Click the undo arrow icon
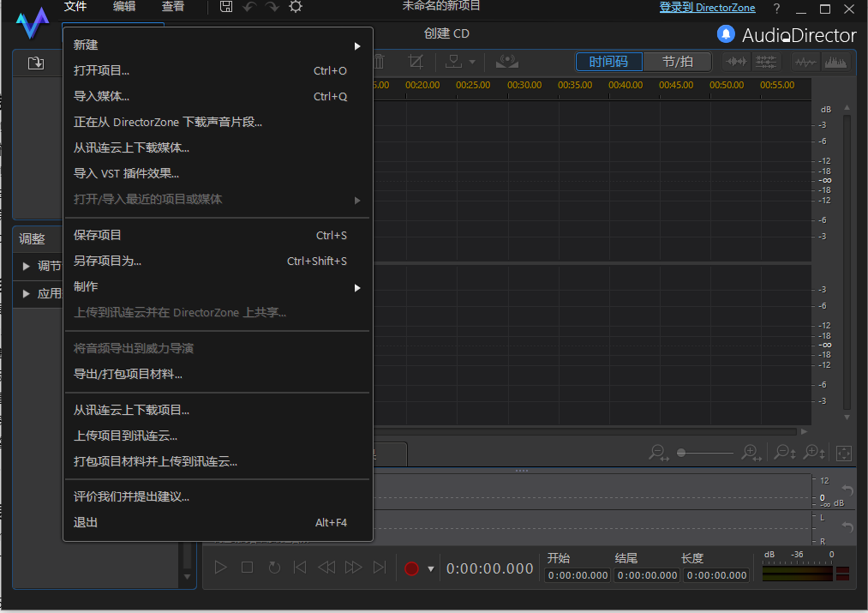The height and width of the screenshot is (613, 868). (249, 7)
